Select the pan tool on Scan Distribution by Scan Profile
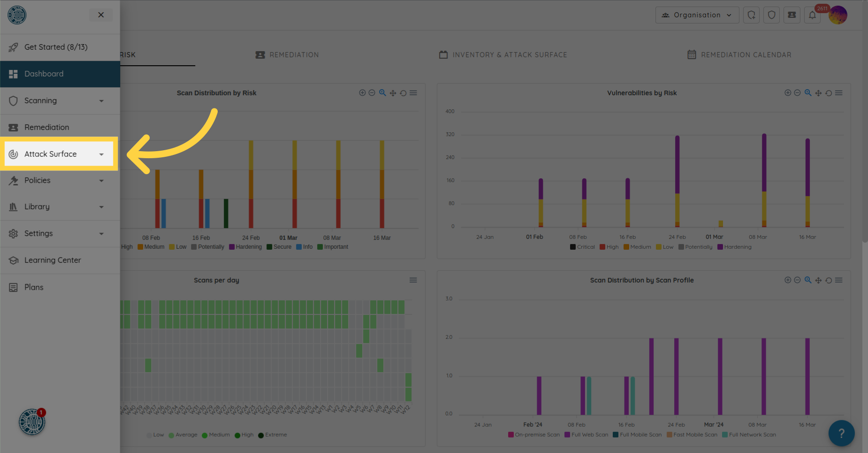The height and width of the screenshot is (453, 868). 818,280
